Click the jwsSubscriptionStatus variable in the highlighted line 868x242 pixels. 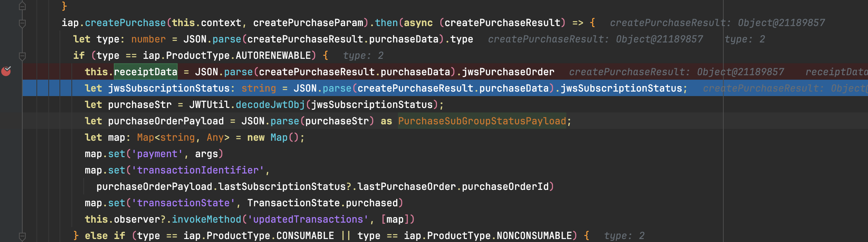(x=168, y=88)
